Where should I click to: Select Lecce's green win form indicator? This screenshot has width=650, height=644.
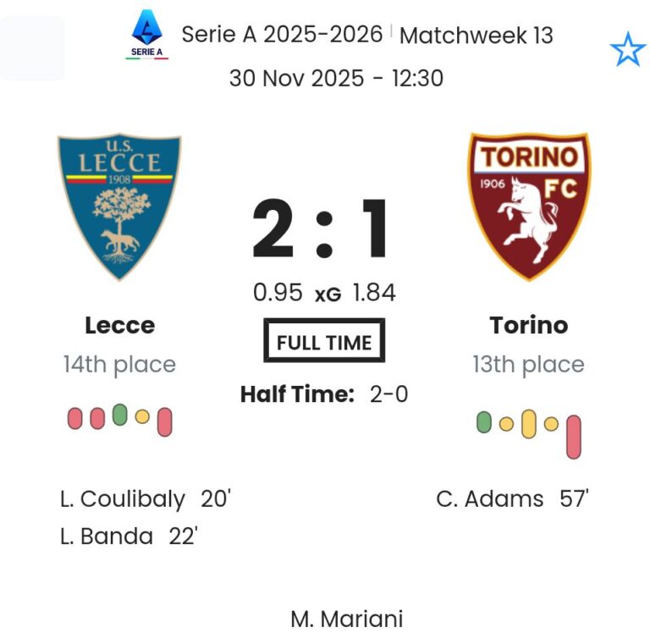point(119,415)
